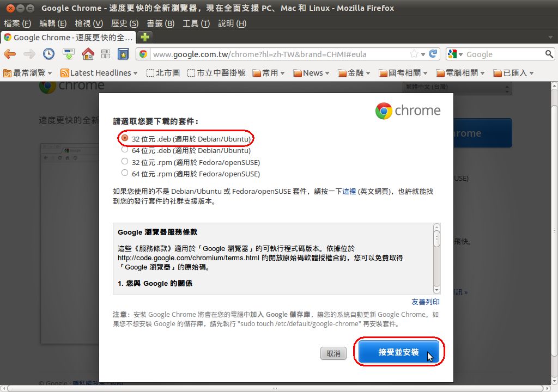Expand the 最常瀏覽 bookmarks folder

click(x=27, y=73)
